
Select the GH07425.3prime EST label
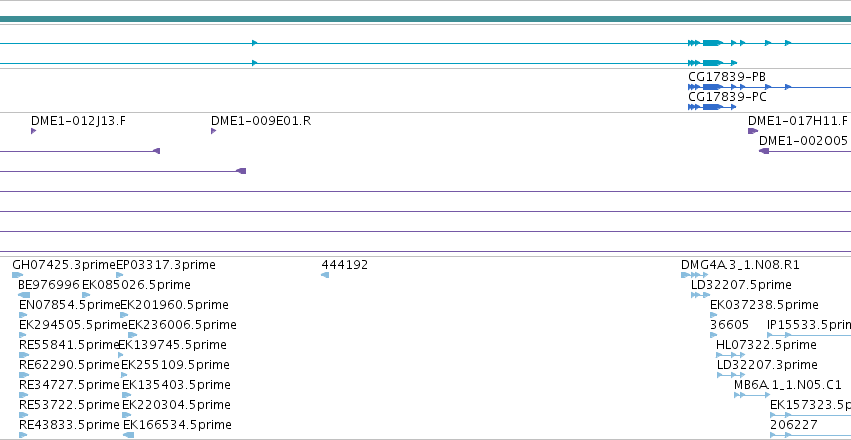point(64,265)
